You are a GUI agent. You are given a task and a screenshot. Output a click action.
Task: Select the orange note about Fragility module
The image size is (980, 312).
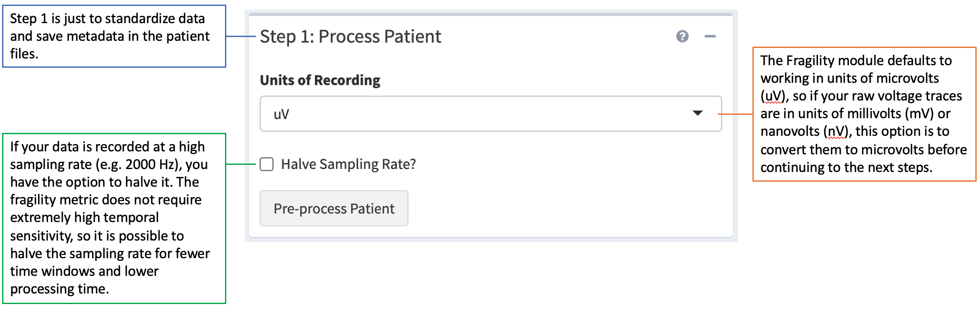click(864, 114)
